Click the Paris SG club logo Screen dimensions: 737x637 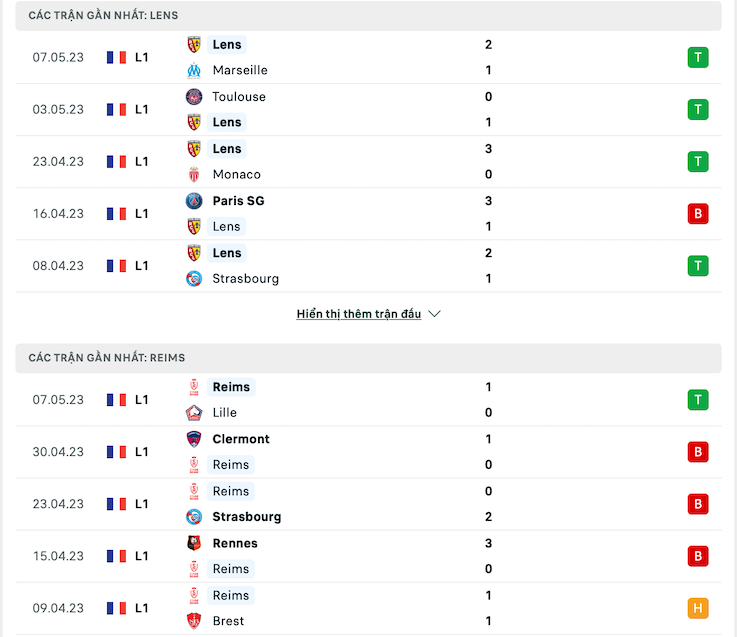point(194,201)
